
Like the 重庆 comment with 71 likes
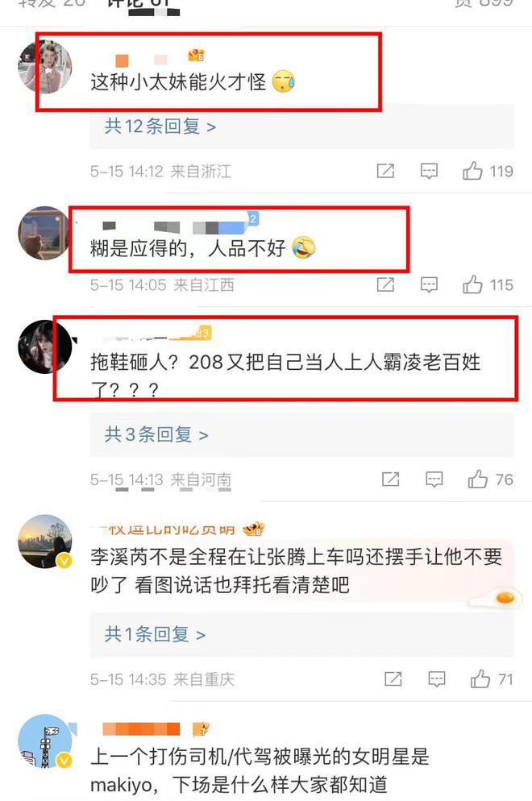pyautogui.click(x=480, y=679)
